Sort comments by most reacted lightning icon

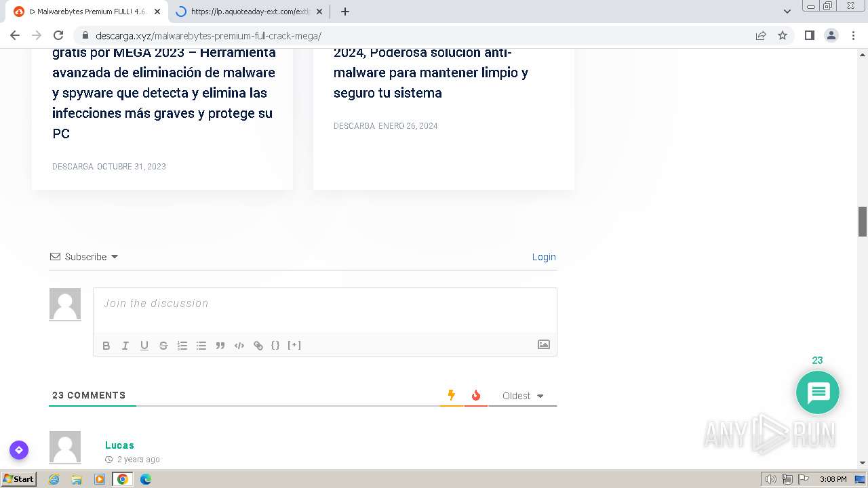(452, 395)
